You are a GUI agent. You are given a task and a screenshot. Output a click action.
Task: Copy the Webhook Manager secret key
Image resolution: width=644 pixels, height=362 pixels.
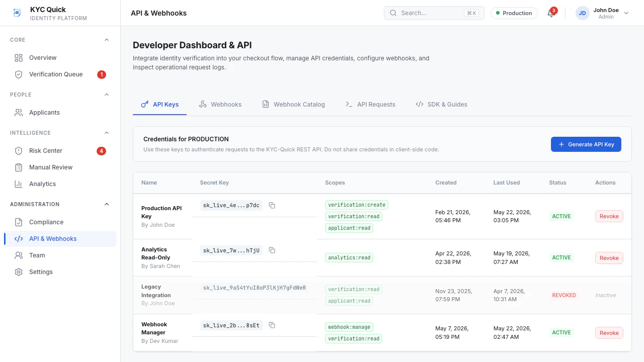coord(272,325)
